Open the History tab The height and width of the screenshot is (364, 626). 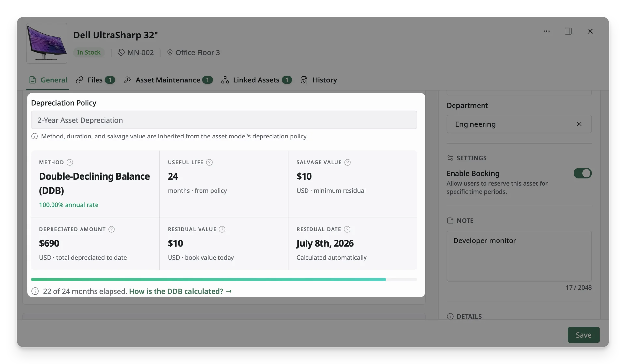tap(319, 80)
